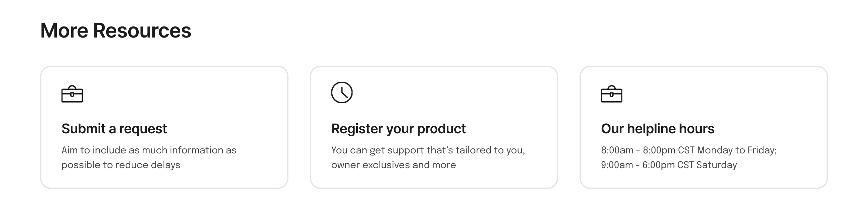Click the Saturday helpline hours line
Image resolution: width=868 pixels, height=205 pixels.
coord(669,165)
